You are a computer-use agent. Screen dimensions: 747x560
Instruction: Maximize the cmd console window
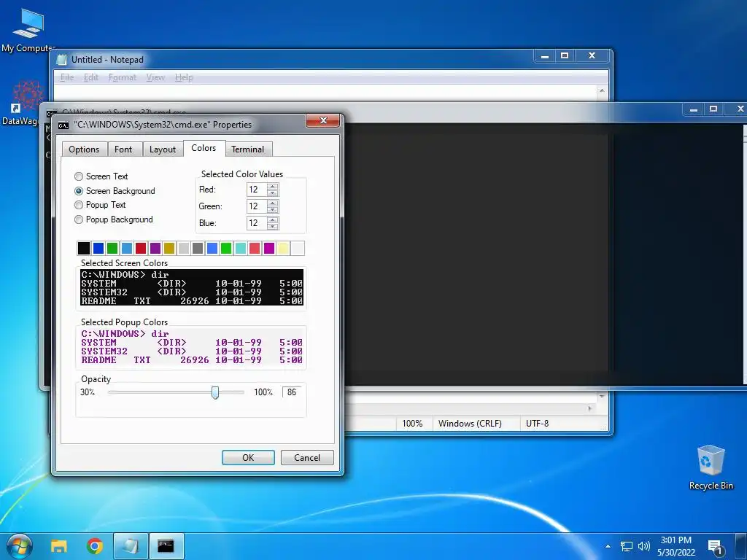pyautogui.click(x=713, y=109)
